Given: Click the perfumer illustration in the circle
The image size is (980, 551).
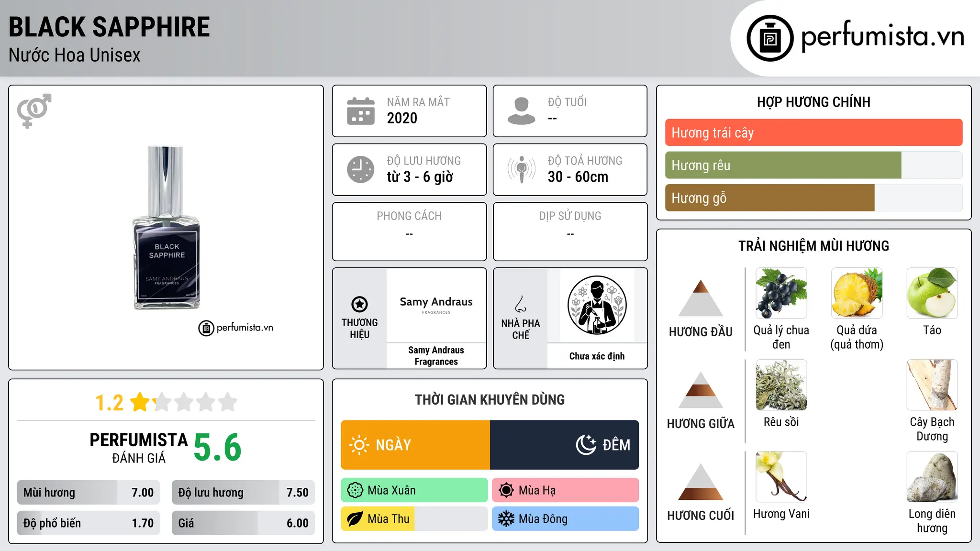Looking at the screenshot, I should pos(597,305).
